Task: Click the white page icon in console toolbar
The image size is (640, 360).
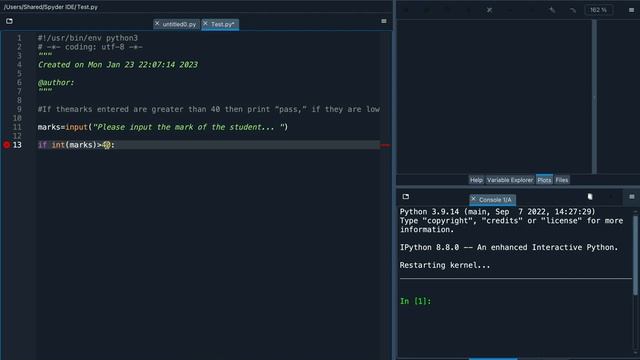Action: click(x=590, y=197)
